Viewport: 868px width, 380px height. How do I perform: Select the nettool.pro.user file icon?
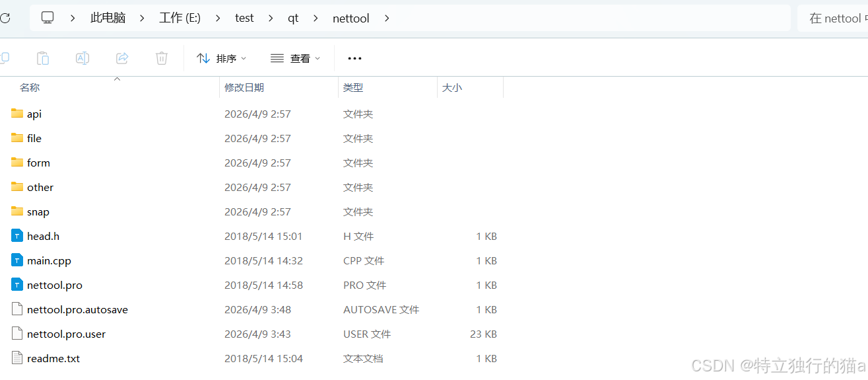click(17, 333)
